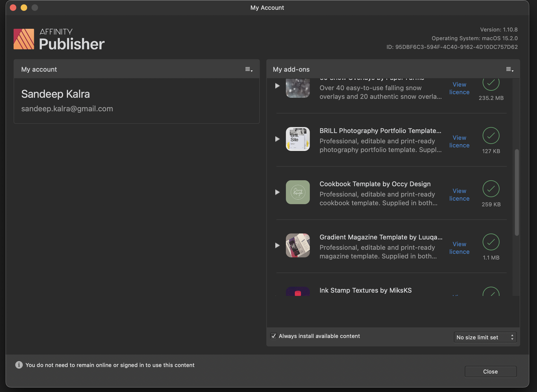View licence for the snow overlays add-on
This screenshot has width=537, height=392.
point(459,88)
